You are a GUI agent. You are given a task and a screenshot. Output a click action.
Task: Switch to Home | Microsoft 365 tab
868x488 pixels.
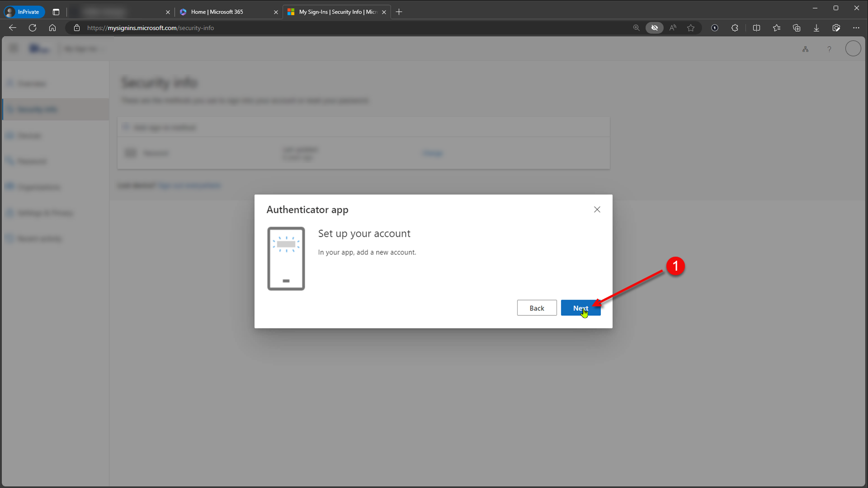(x=217, y=12)
